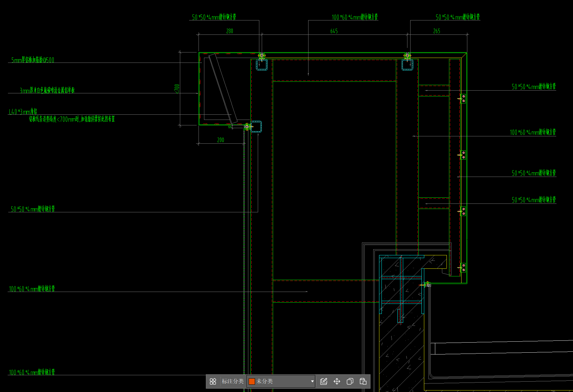Select the 200 dimension text
Screen dimensions: 573x392
(x=221, y=140)
